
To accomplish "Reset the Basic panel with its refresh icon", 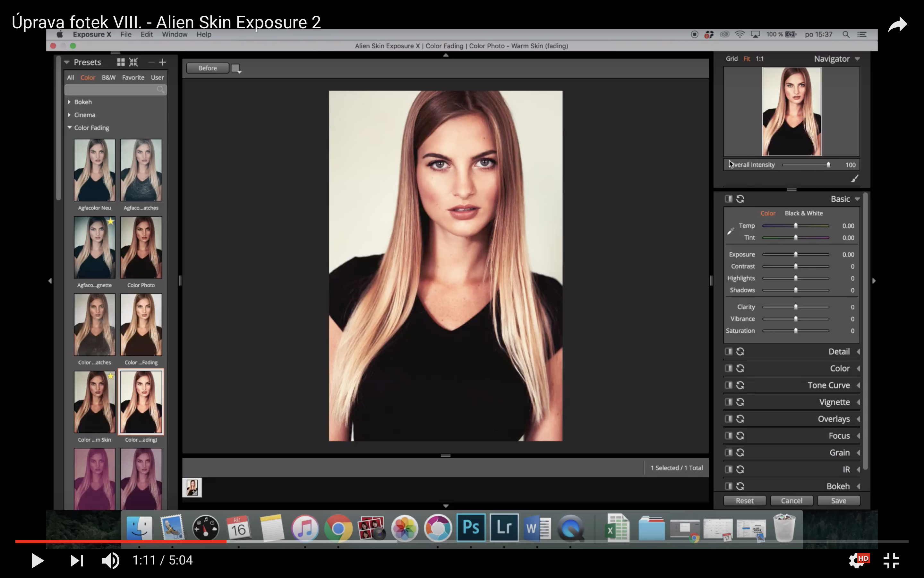I will (740, 199).
